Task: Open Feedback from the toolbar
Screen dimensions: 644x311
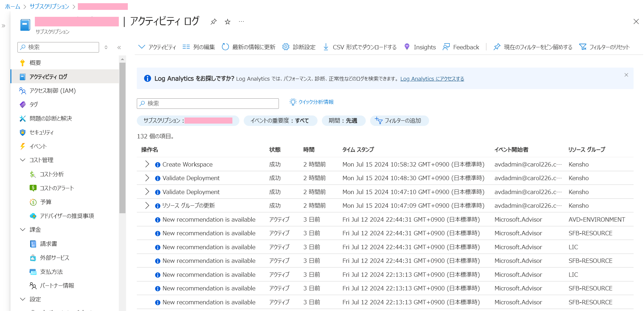Action: tap(461, 47)
